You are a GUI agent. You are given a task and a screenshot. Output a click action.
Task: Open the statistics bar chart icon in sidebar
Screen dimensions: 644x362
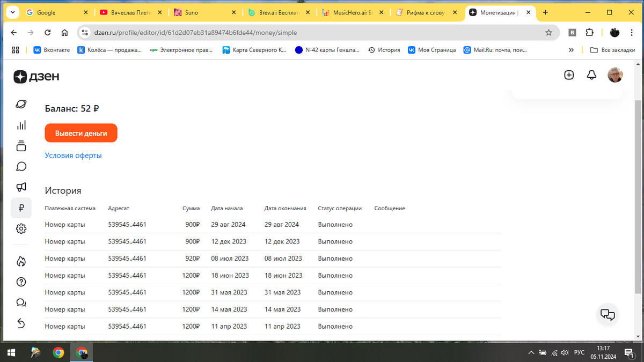click(x=21, y=125)
